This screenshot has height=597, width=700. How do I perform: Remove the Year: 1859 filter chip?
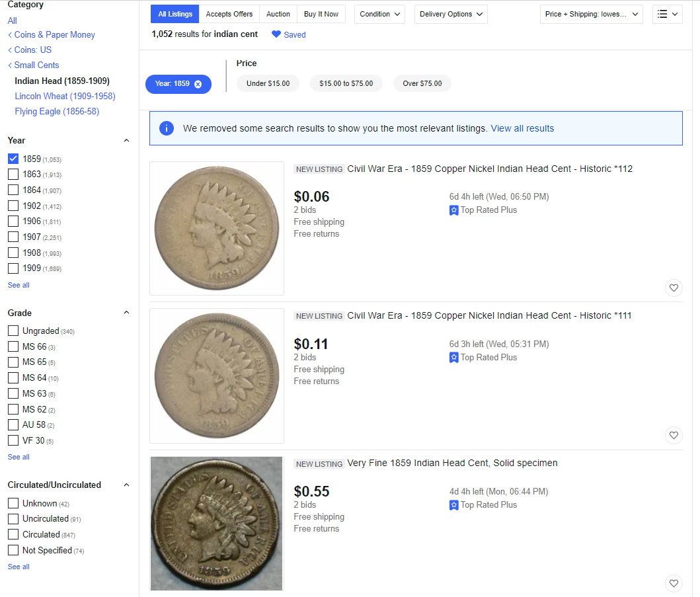point(198,84)
